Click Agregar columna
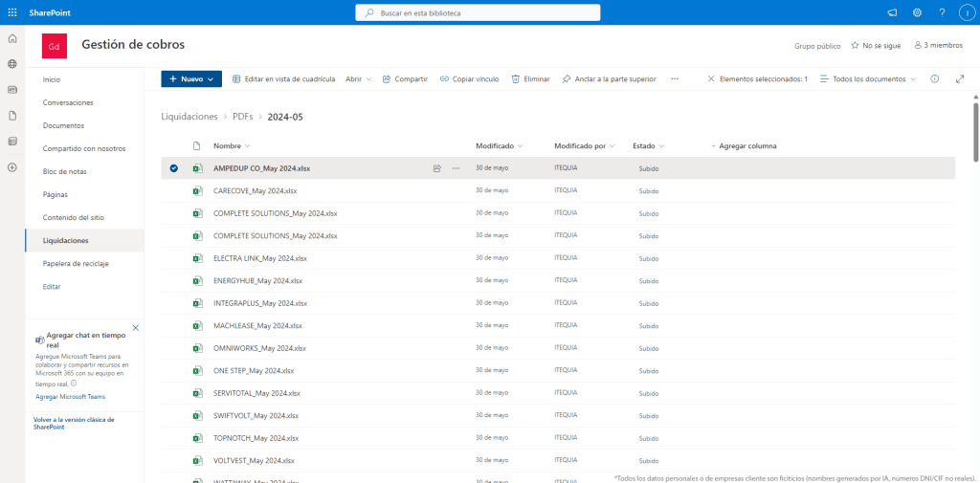 (x=744, y=145)
